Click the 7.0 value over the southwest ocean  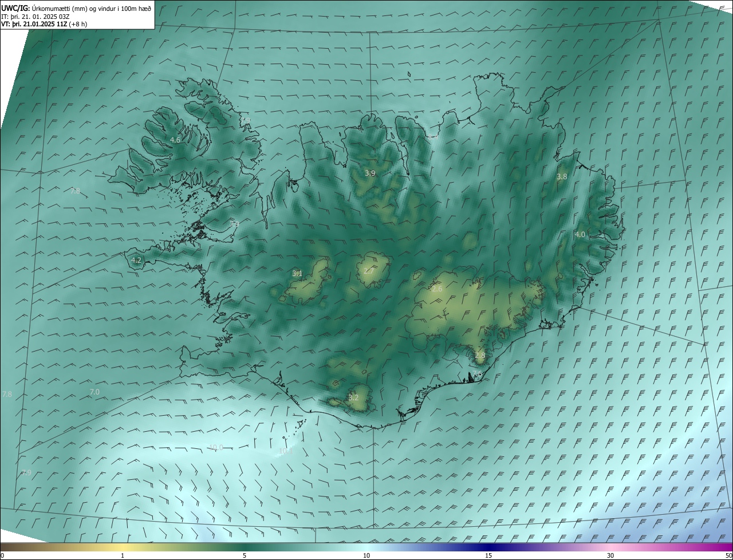(x=94, y=392)
